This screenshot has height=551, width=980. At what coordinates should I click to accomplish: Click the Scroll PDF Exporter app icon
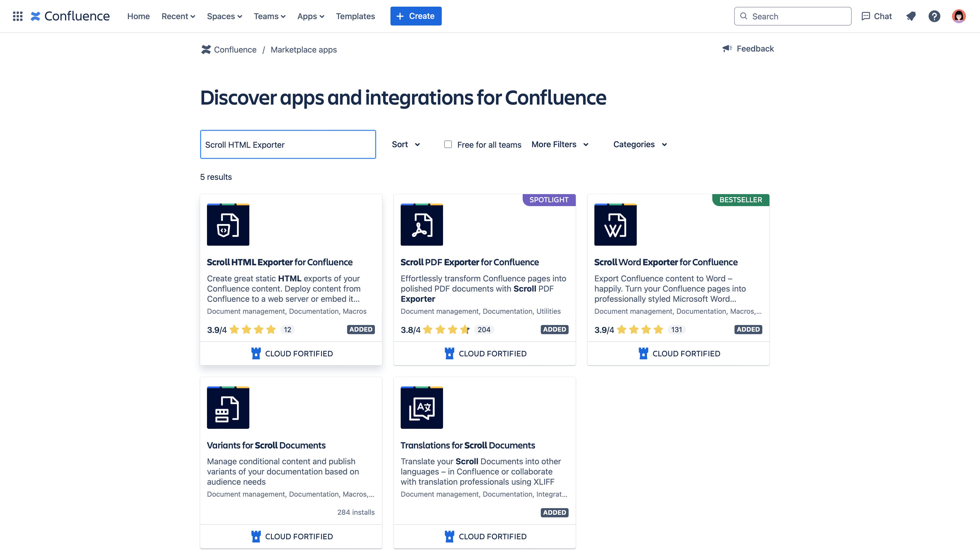pos(422,224)
